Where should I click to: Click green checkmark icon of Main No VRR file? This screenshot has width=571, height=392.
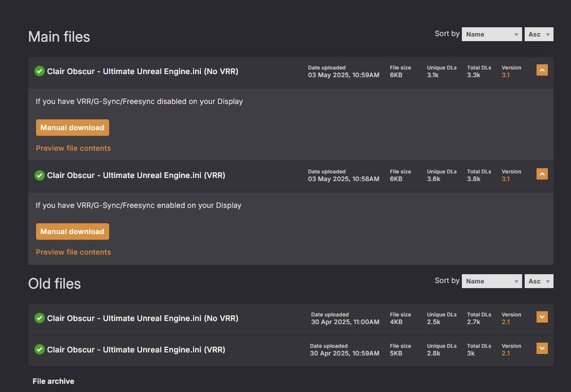(39, 72)
